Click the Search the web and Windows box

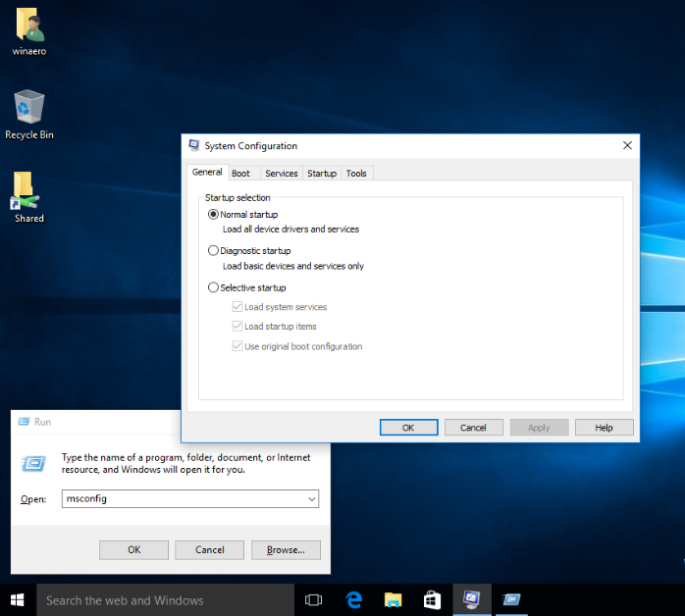point(165,600)
